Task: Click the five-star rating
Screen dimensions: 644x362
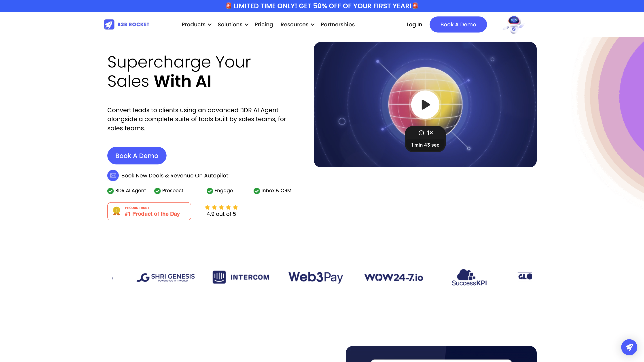Action: [221, 207]
